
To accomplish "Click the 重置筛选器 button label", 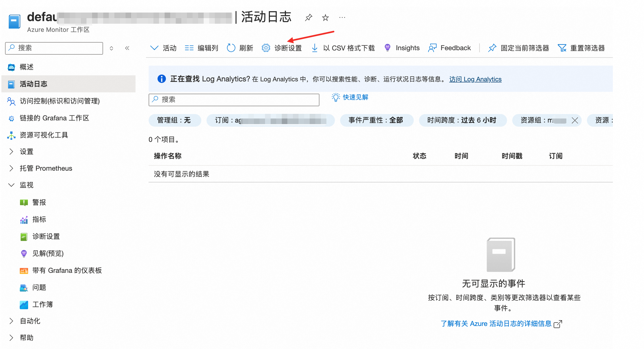I will [x=587, y=48].
